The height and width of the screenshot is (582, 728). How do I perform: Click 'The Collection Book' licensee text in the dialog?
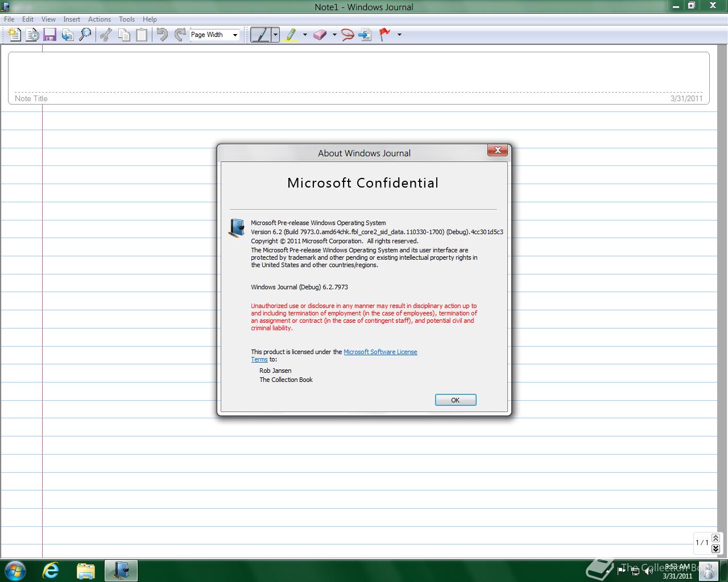(x=286, y=380)
